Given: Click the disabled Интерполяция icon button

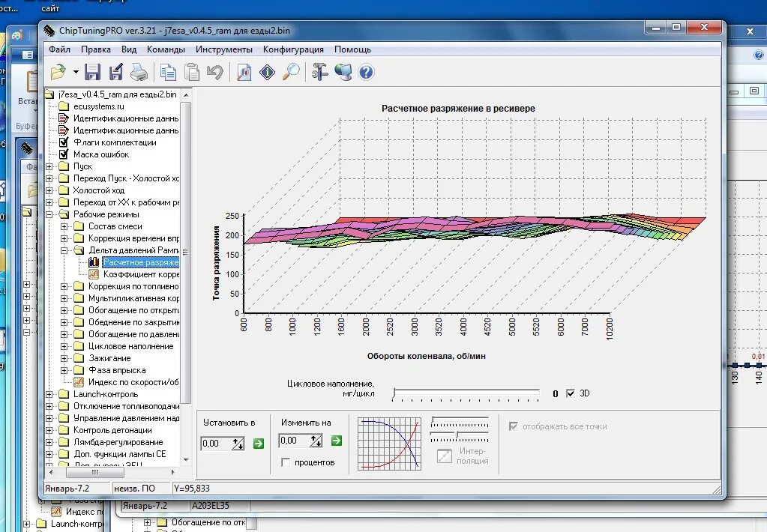Looking at the screenshot, I should tap(444, 456).
